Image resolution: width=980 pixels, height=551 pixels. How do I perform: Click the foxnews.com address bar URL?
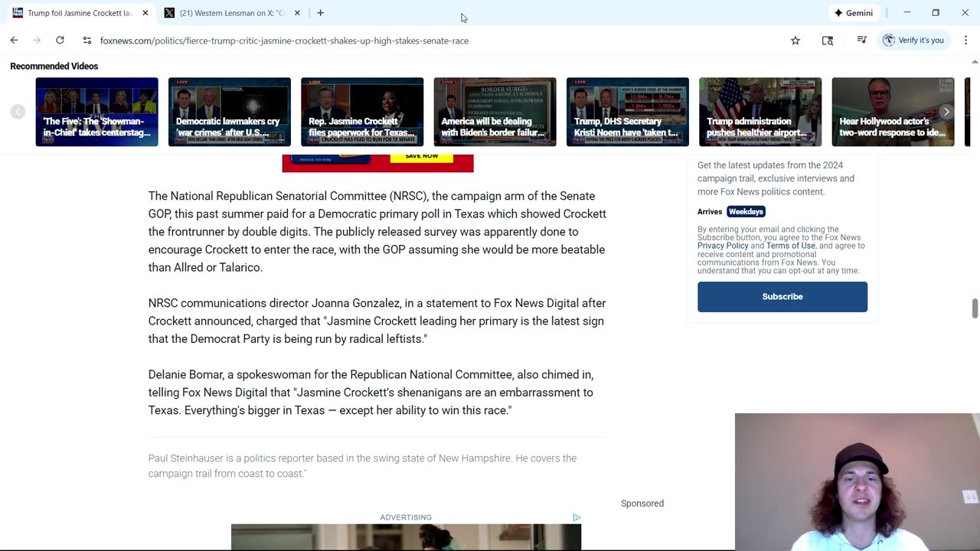point(284,41)
